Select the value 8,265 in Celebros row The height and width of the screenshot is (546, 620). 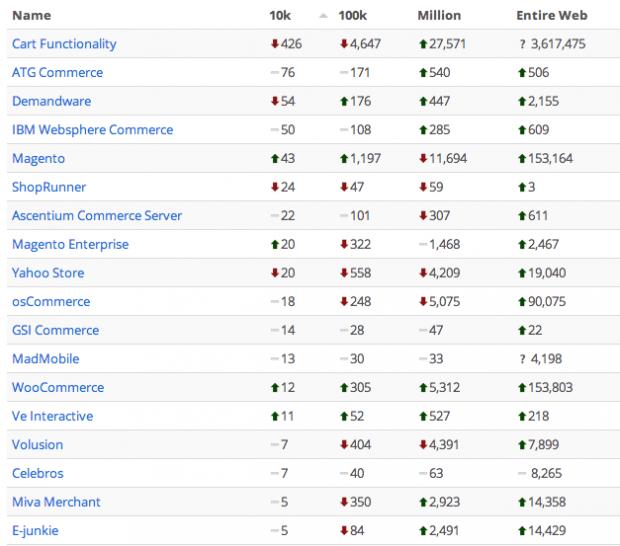coord(546,473)
